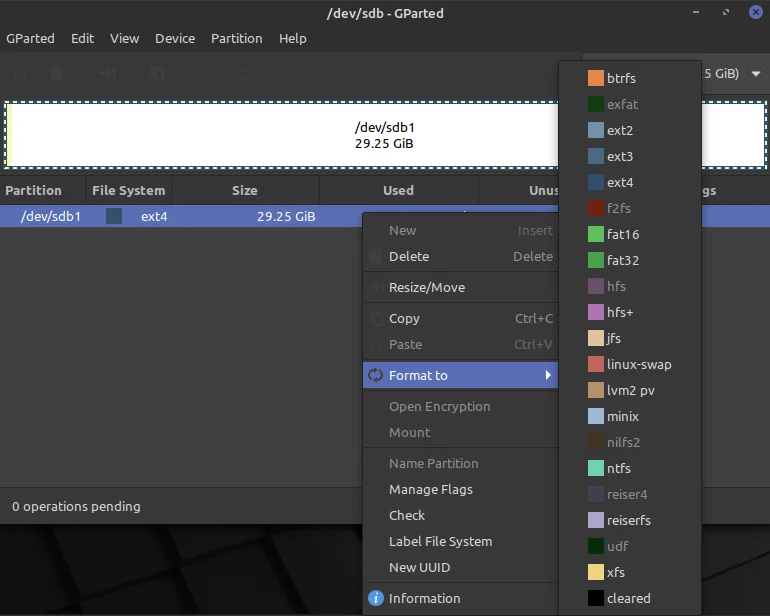Click the disabled exfat entry
Viewport: 770px width, 616px height.
(630, 104)
